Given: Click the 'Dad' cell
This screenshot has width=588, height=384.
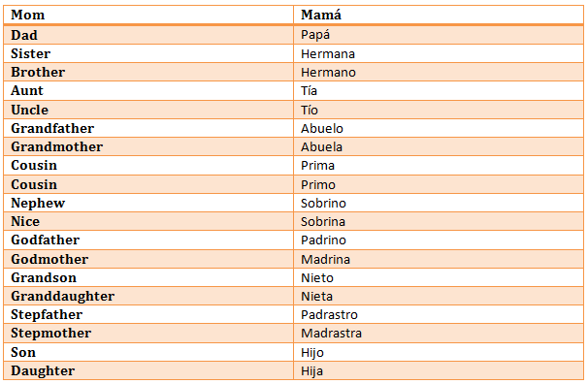Looking at the screenshot, I should click(148, 35).
